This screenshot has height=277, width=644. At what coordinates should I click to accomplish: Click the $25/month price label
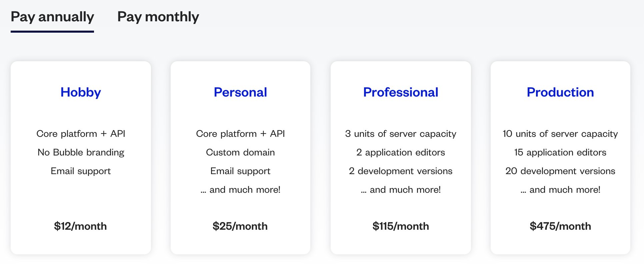tap(240, 226)
